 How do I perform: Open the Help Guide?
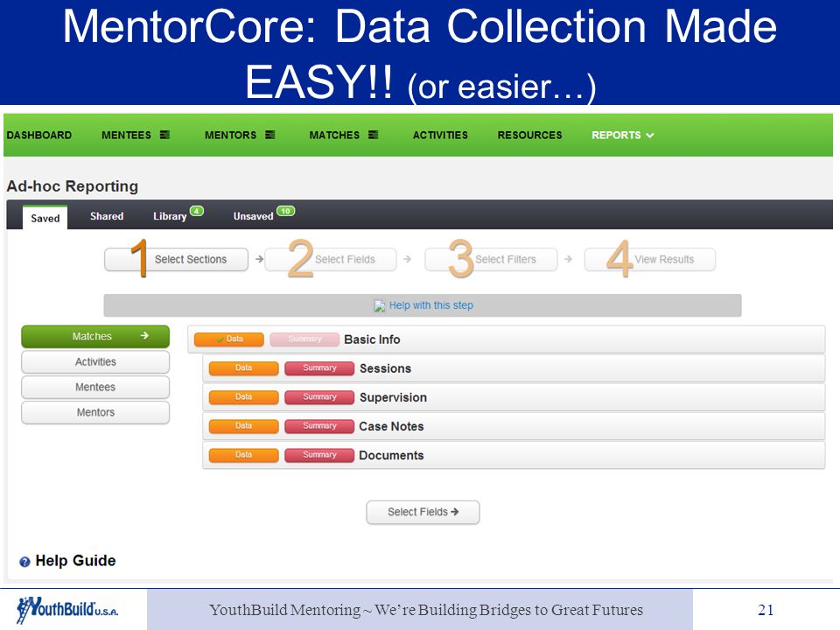click(x=75, y=561)
